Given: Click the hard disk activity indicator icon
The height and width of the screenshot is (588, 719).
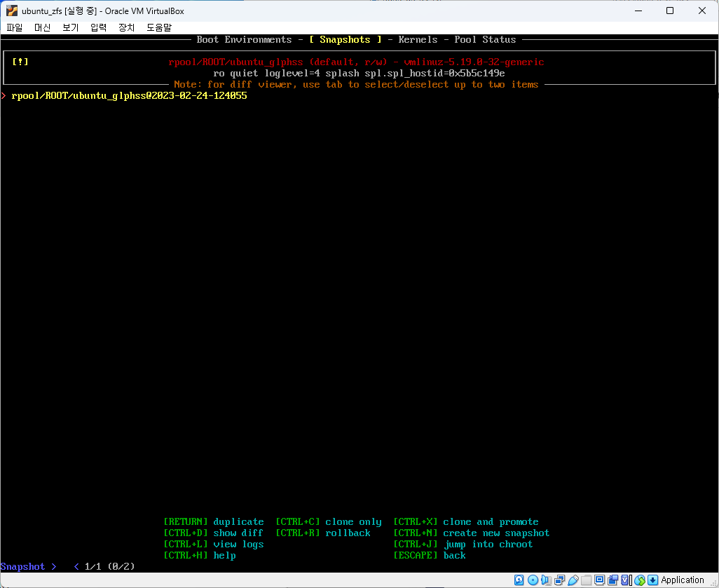Looking at the screenshot, I should [519, 580].
